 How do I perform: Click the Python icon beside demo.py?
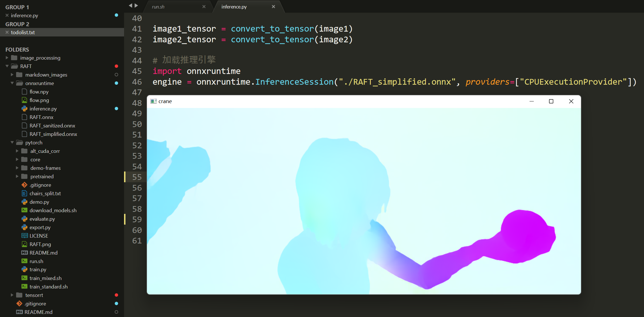[24, 202]
